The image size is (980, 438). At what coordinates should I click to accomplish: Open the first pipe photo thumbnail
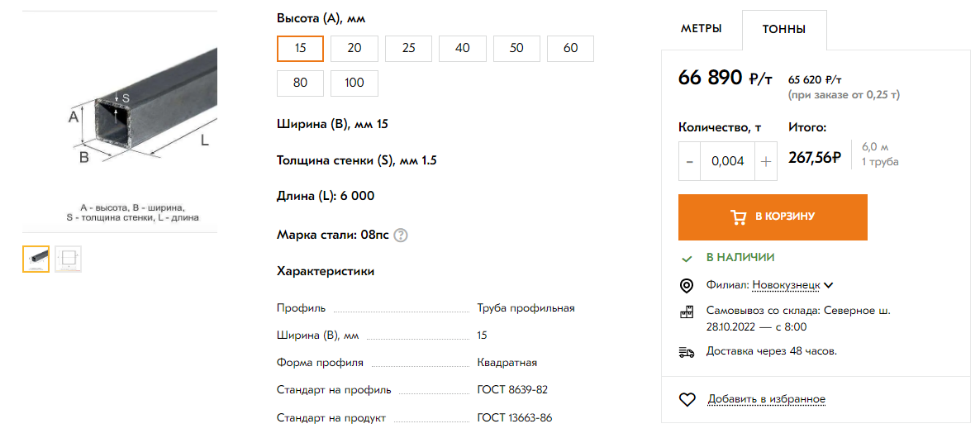pos(36,259)
